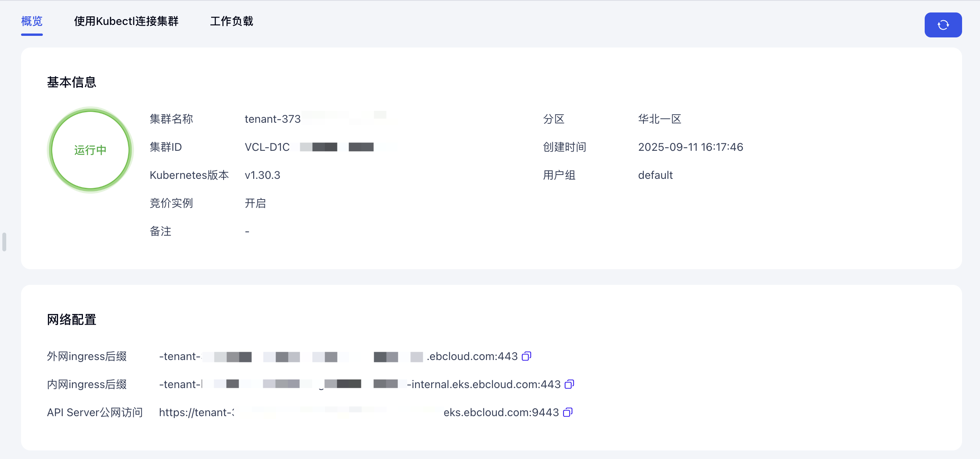The image size is (980, 459).
Task: Click the creation time 2025-09-11 value
Action: pos(690,147)
